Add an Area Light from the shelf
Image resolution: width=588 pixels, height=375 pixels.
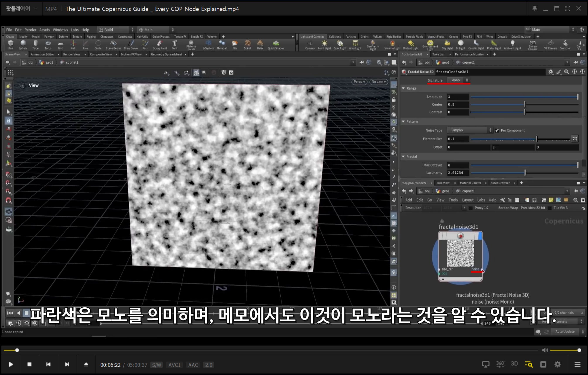point(355,45)
